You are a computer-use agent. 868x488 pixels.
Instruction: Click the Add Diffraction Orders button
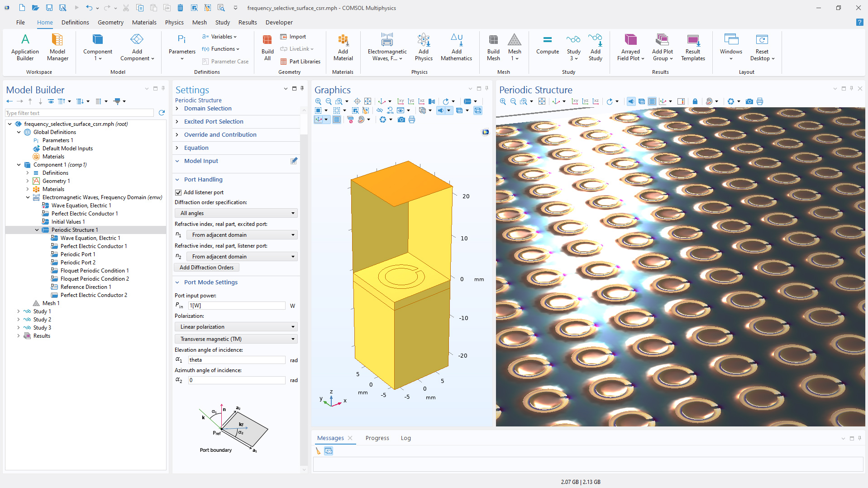pos(207,268)
